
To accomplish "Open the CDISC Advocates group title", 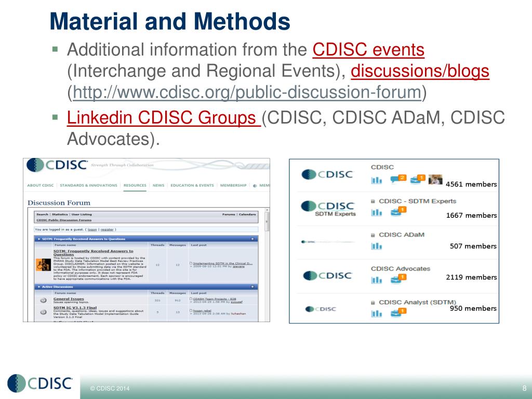I will (x=401, y=269).
